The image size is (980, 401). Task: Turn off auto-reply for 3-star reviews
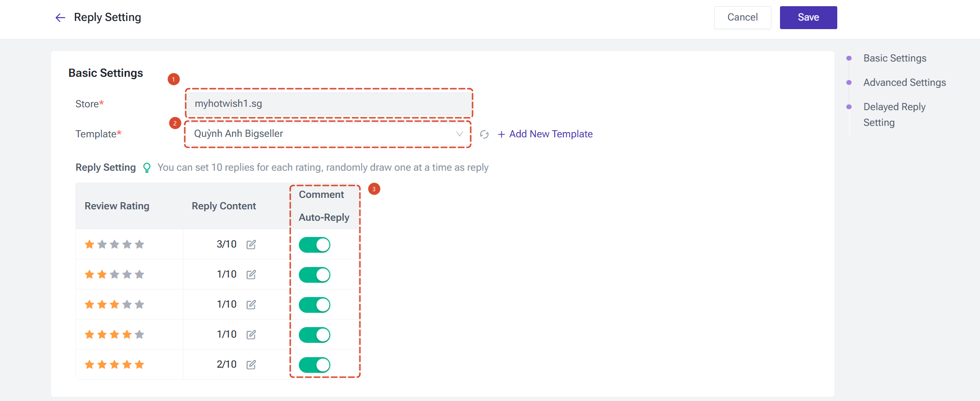pos(315,305)
